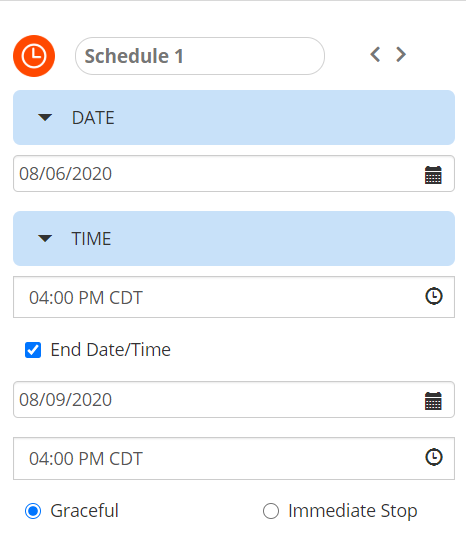Click the orange clock schedule icon
466x549 pixels.
34,56
